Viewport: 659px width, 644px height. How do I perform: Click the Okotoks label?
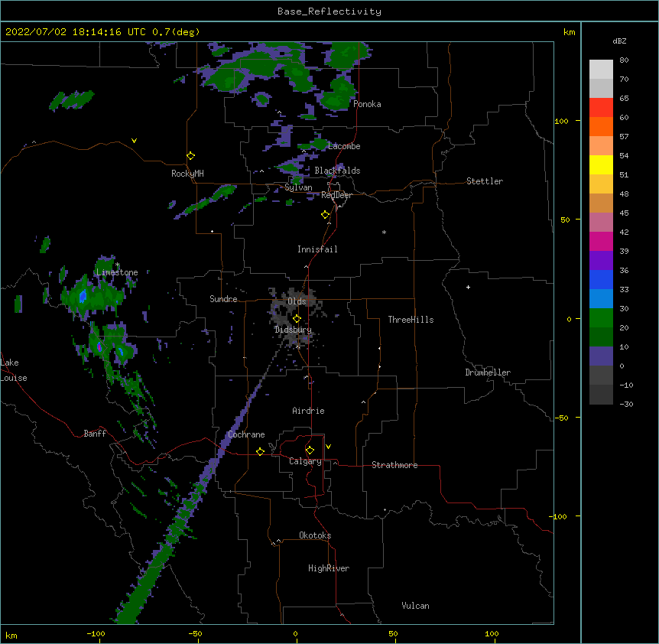pos(315,535)
